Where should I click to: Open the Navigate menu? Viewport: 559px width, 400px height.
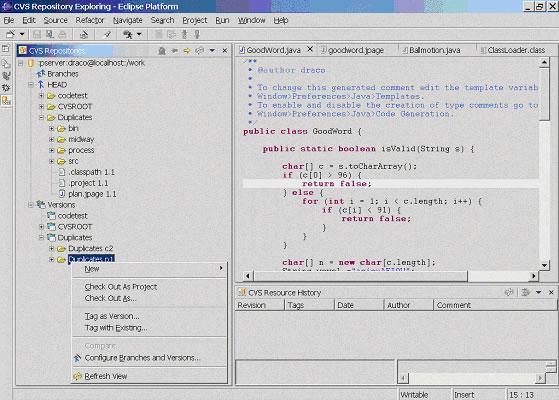pyautogui.click(x=128, y=20)
